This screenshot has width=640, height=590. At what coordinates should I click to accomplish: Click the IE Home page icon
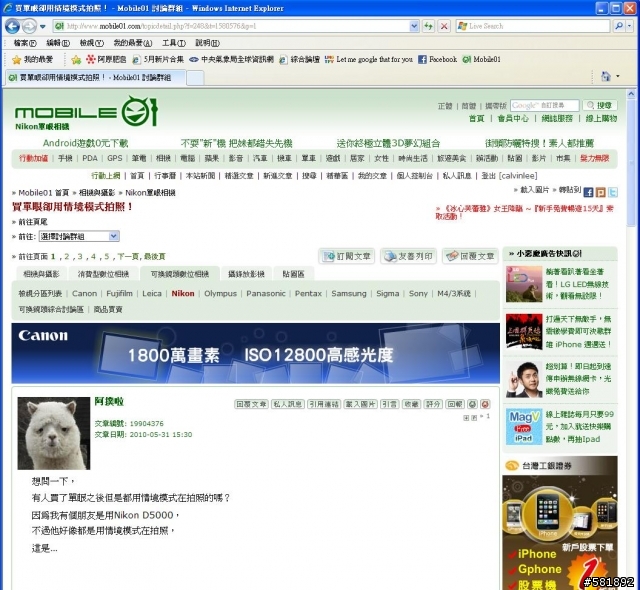tap(606, 76)
